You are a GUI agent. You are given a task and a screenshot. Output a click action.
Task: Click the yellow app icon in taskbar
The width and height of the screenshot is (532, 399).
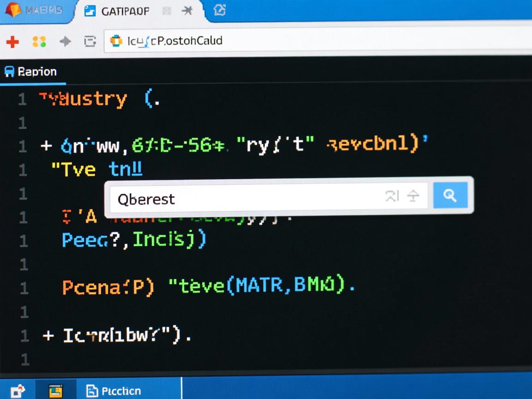click(x=56, y=391)
